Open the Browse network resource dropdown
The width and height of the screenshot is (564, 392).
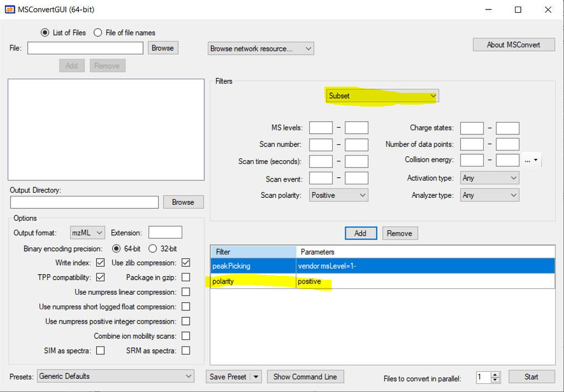[261, 48]
